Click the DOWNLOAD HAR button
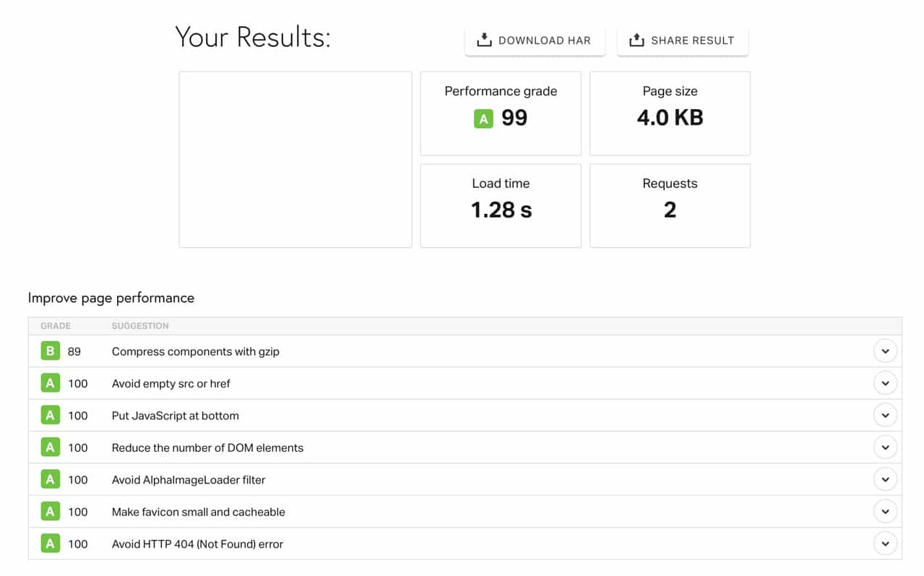The image size is (924, 576). tap(535, 40)
